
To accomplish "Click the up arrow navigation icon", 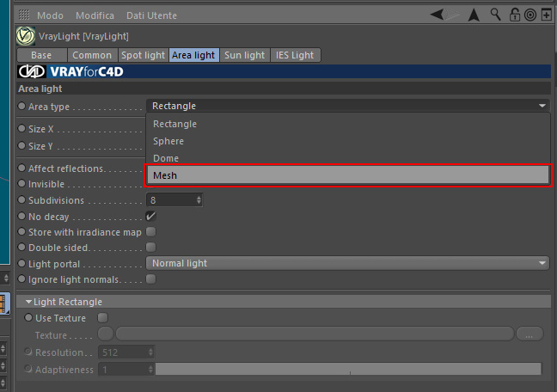I will click(x=474, y=15).
